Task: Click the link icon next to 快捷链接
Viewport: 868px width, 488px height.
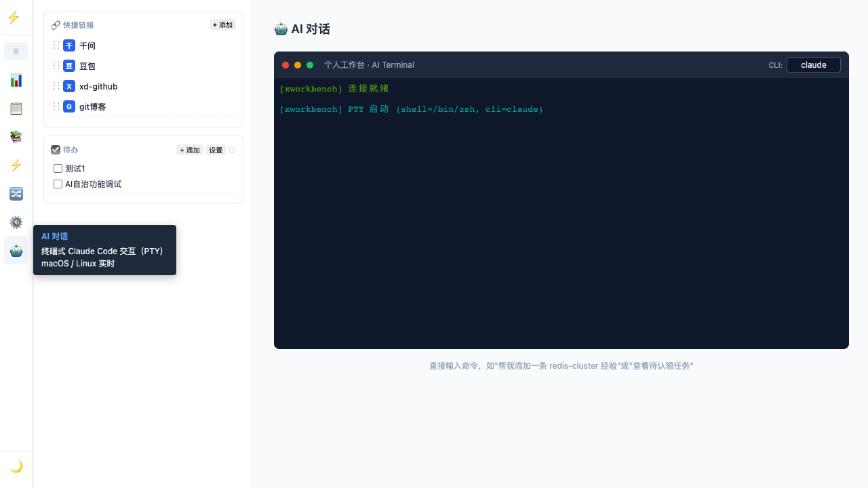Action: tap(56, 25)
